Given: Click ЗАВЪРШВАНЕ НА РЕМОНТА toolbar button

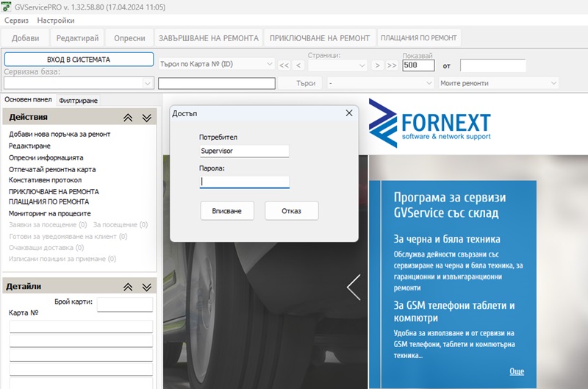Looking at the screenshot, I should pyautogui.click(x=209, y=38).
